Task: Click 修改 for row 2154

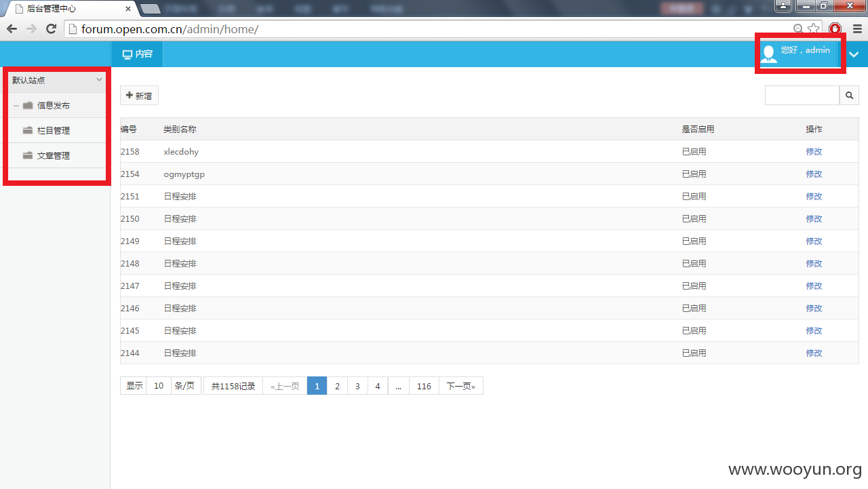Action: point(814,174)
